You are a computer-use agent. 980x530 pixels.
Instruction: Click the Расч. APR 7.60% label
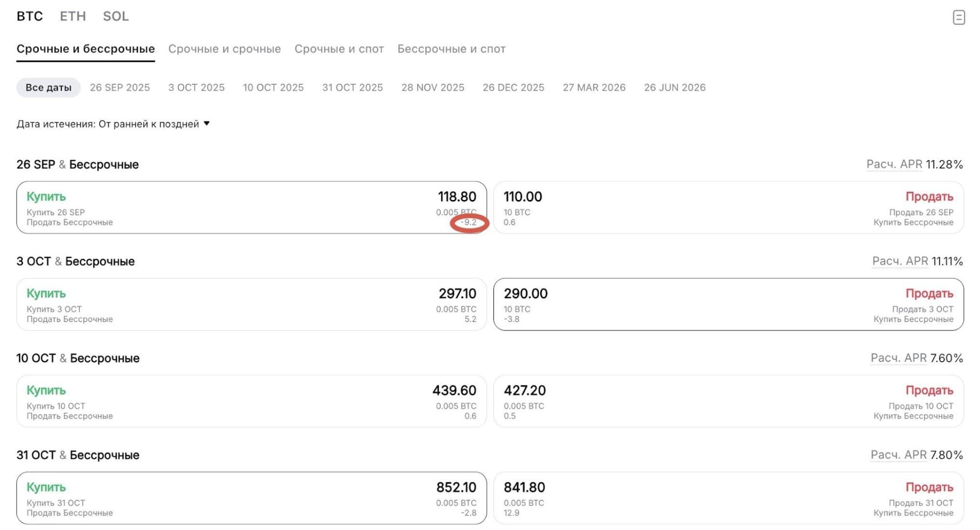(917, 358)
